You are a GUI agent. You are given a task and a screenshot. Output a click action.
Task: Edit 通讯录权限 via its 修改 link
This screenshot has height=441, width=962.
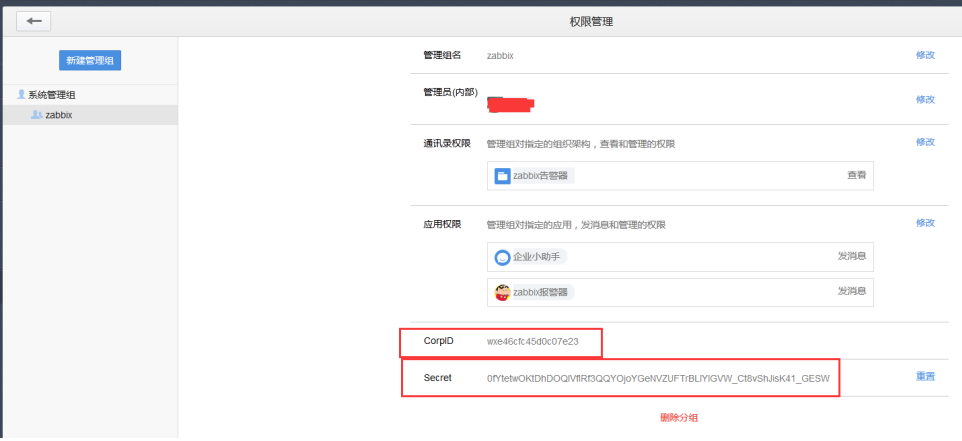point(925,142)
